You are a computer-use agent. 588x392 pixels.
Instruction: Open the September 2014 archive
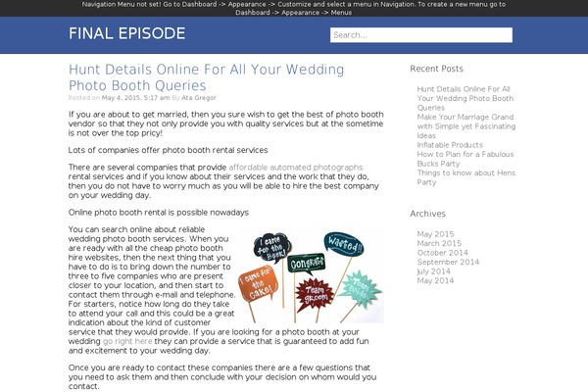coord(448,262)
